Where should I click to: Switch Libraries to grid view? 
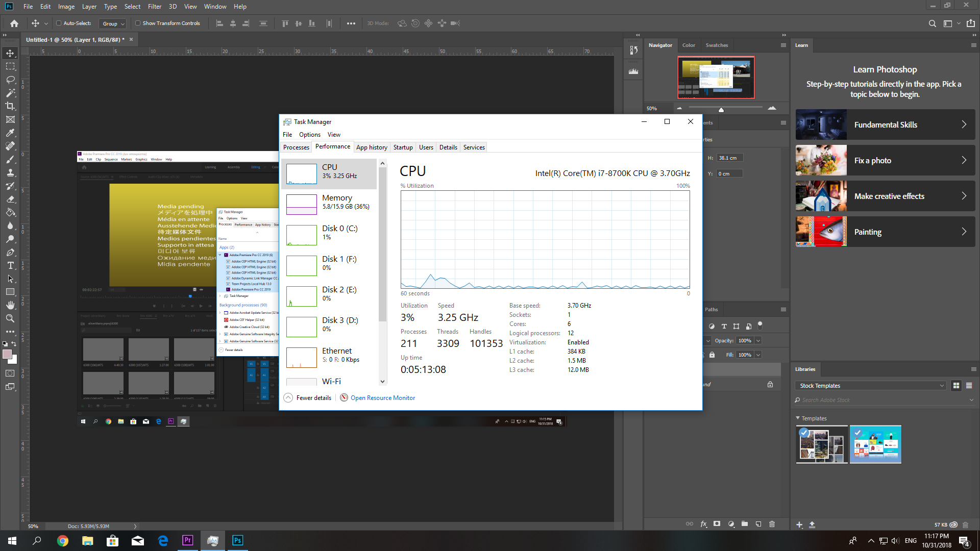click(x=956, y=386)
